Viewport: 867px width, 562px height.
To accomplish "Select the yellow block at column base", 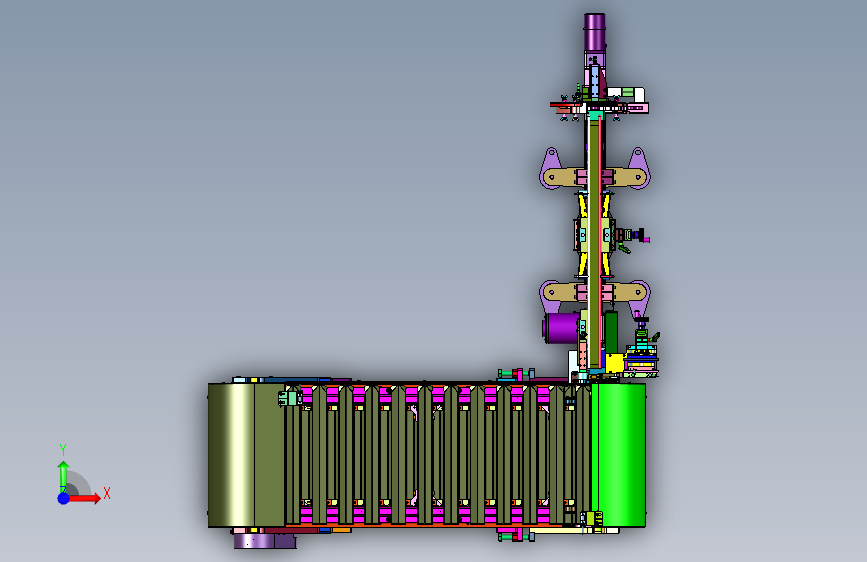I will click(x=614, y=363).
